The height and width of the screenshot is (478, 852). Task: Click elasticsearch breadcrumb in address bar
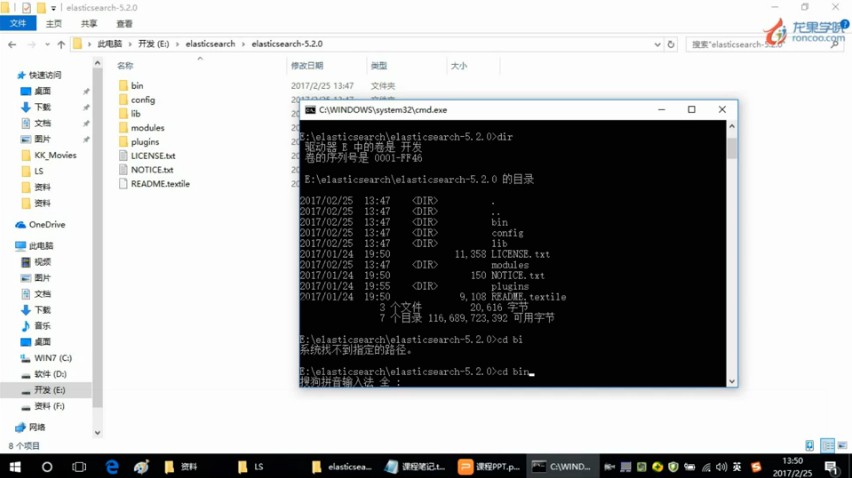(x=210, y=43)
